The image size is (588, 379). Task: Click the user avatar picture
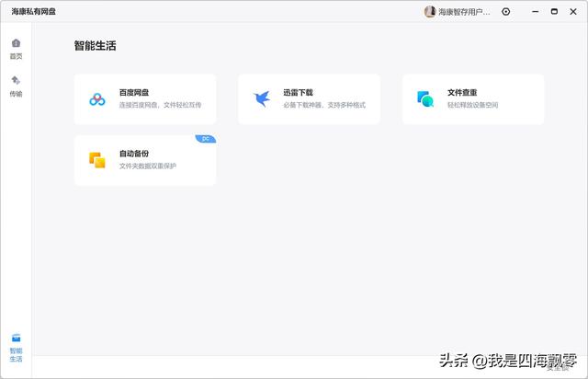(x=430, y=12)
